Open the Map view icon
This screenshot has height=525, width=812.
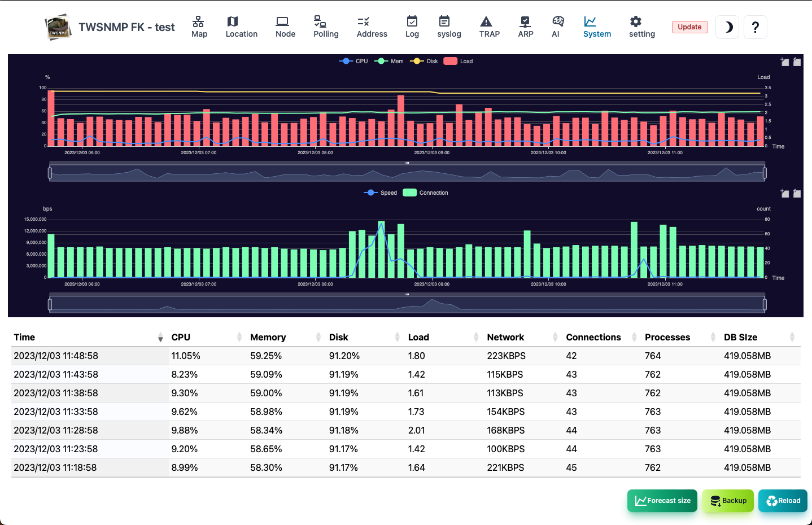(198, 21)
